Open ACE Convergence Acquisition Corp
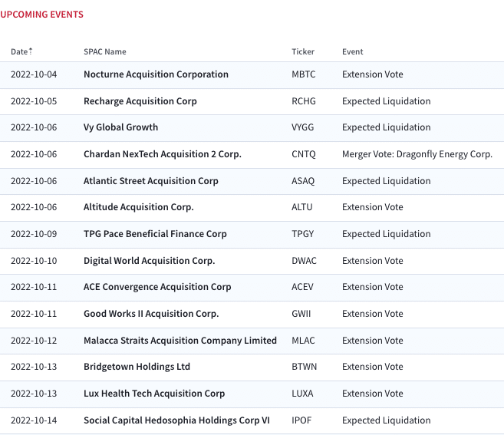Viewport: 504px width, 435px height. [x=157, y=287]
